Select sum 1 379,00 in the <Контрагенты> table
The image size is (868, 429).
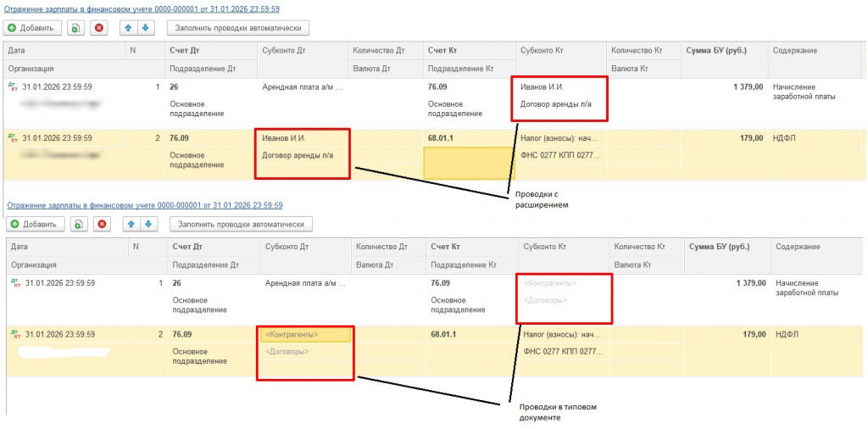click(751, 283)
